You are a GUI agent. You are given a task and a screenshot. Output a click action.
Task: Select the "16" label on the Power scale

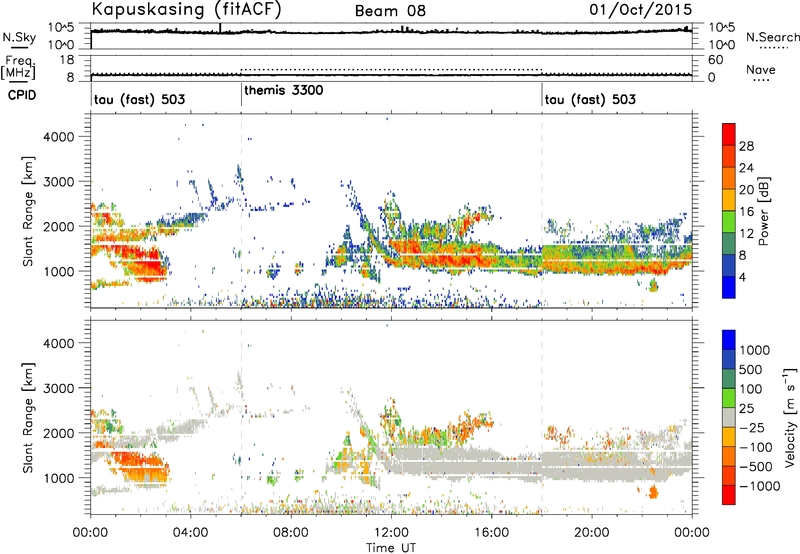[x=746, y=212]
